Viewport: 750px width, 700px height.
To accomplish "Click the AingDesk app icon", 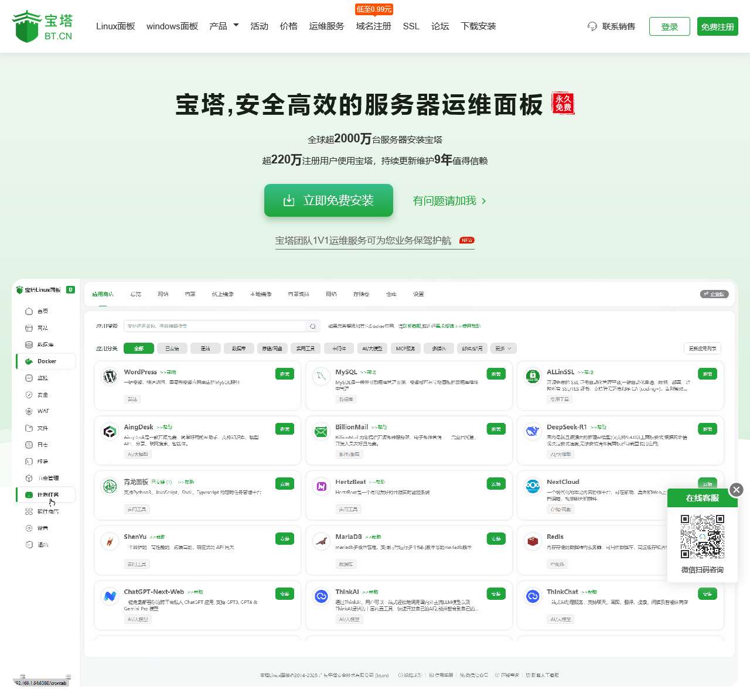I will [x=110, y=432].
